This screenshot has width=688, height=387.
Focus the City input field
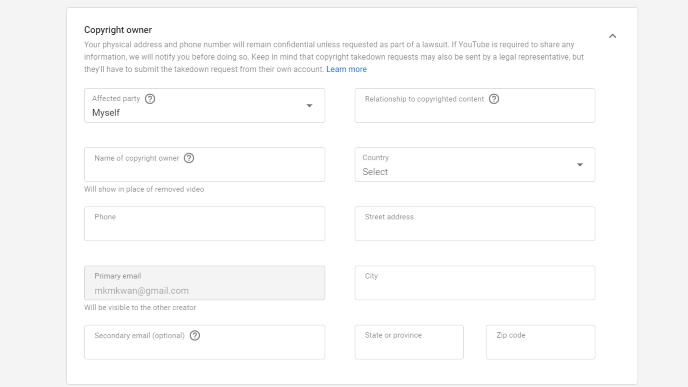pos(475,283)
